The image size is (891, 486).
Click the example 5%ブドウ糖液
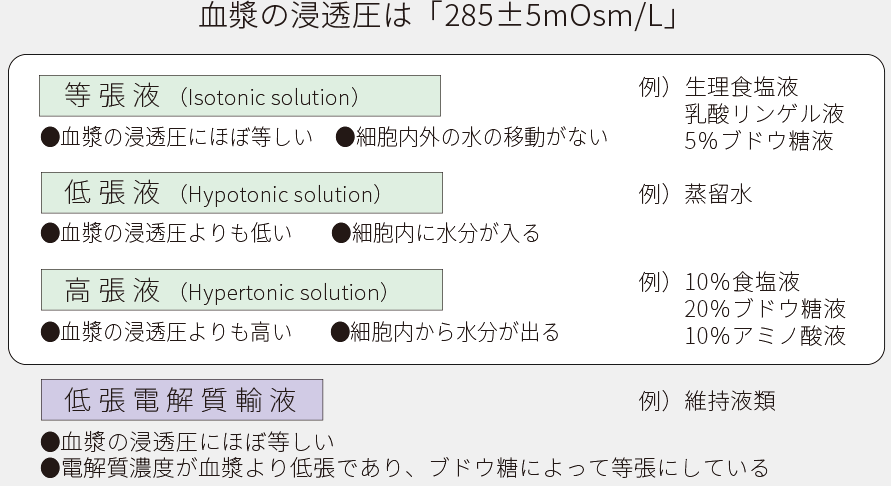pos(759,140)
